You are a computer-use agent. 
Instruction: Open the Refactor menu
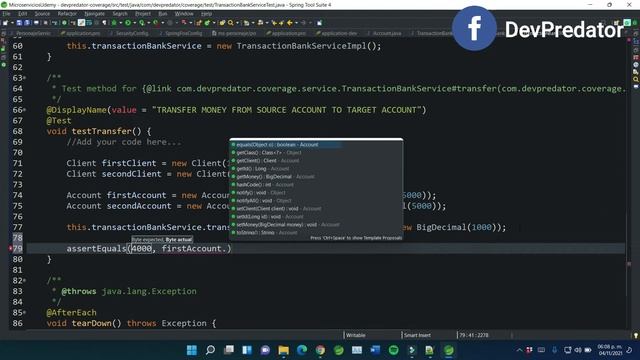[67, 13]
